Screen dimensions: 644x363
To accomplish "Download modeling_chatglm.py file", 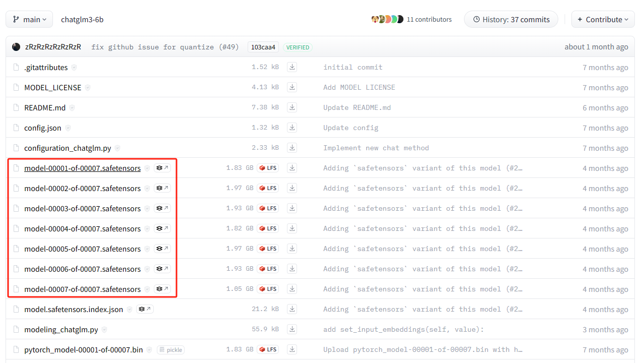I will coord(292,329).
